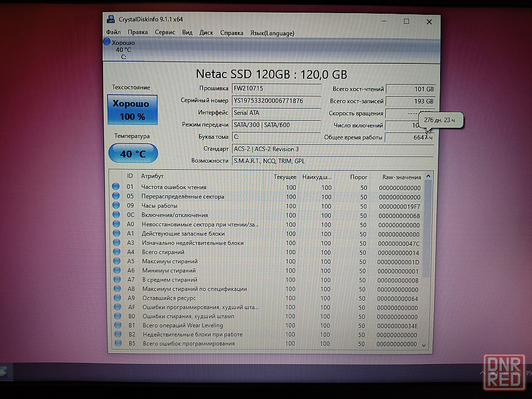The height and width of the screenshot is (399, 532).
Task: Open the Диск menu
Action: [x=206, y=32]
